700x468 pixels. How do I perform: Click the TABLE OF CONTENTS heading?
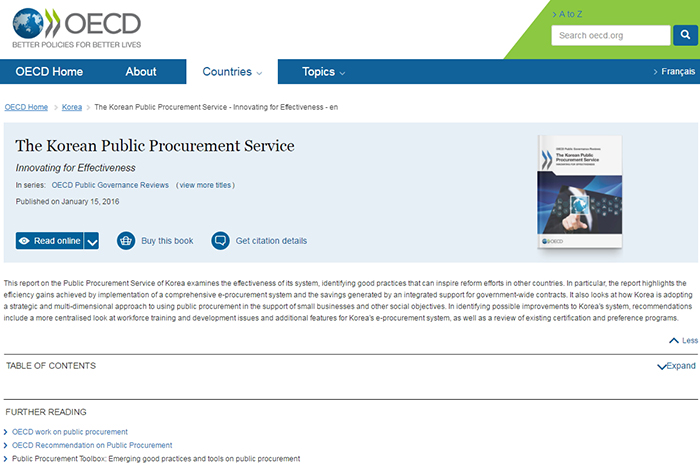51,366
